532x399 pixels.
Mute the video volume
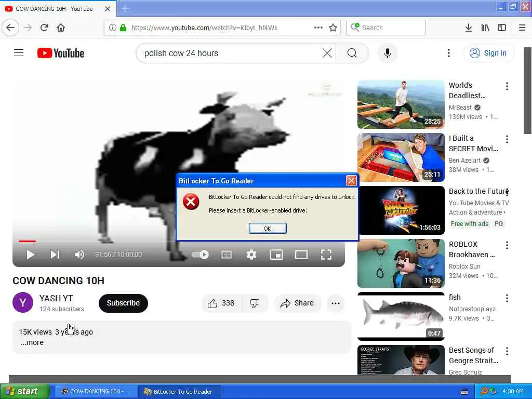[79, 255]
